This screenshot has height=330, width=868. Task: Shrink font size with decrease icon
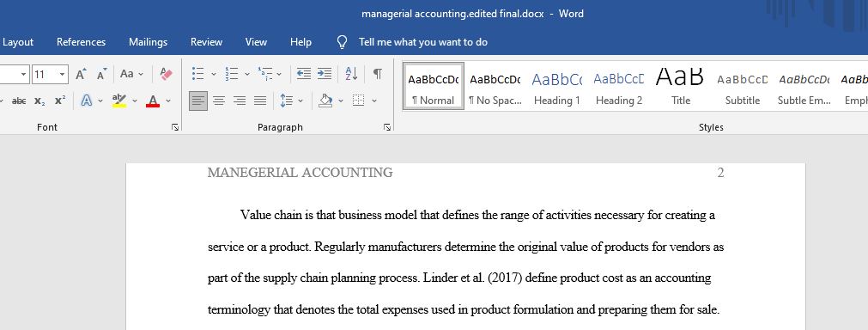pyautogui.click(x=101, y=74)
